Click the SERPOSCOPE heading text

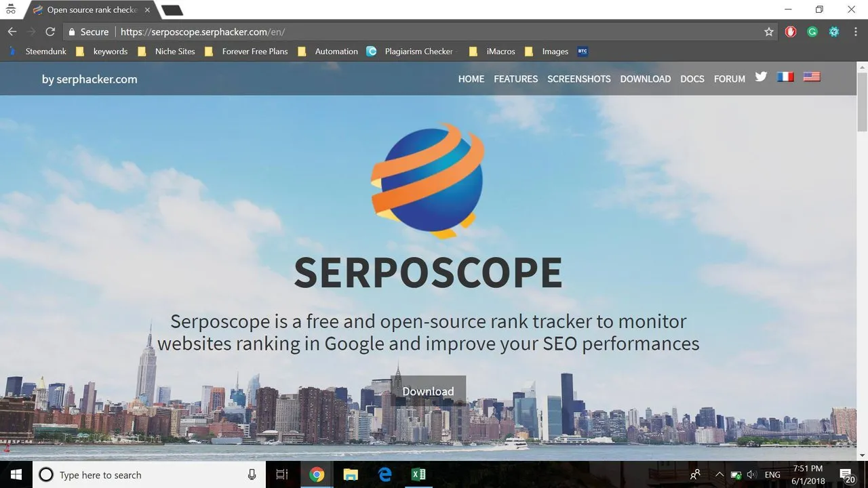(x=428, y=272)
